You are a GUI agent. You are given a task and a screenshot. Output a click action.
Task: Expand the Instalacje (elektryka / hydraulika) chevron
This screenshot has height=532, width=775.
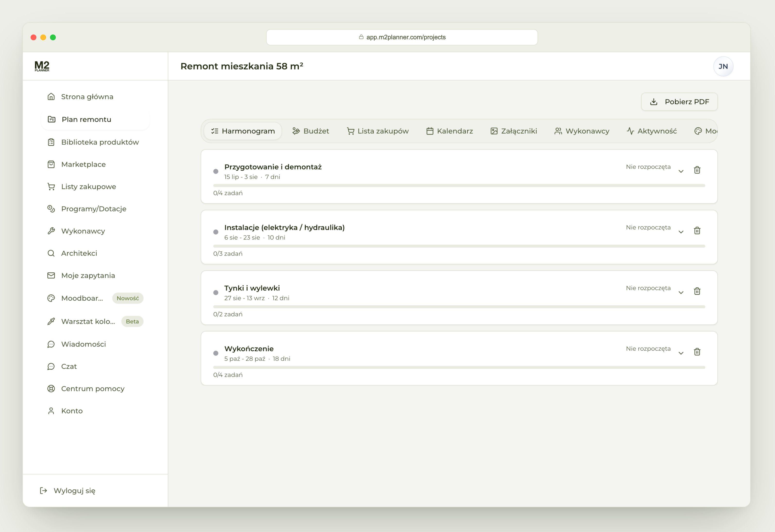click(681, 232)
